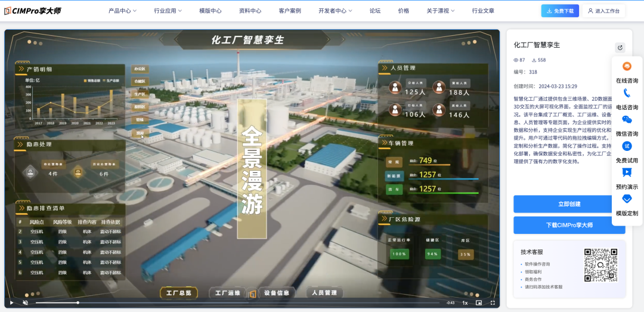This screenshot has width=644, height=312.
Task: Click the 微信咨询 WeChat icon
Action: tap(627, 120)
